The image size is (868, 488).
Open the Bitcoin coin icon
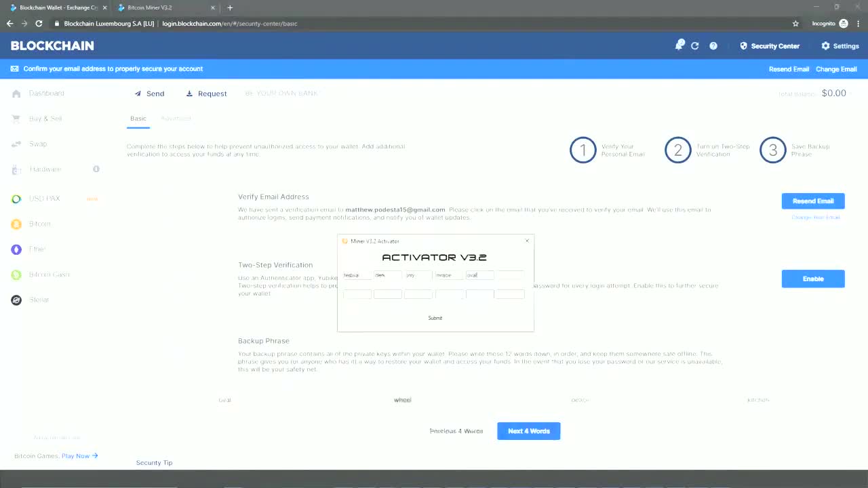point(16,224)
